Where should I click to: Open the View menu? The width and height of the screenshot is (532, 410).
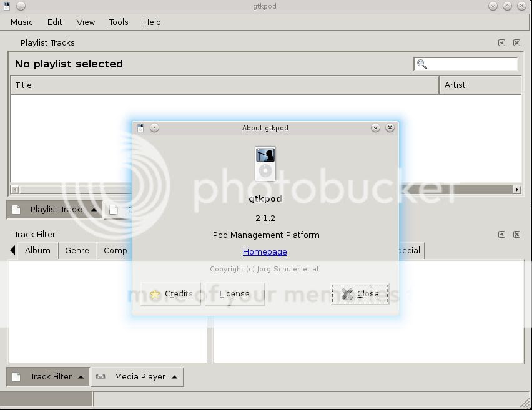click(x=86, y=22)
